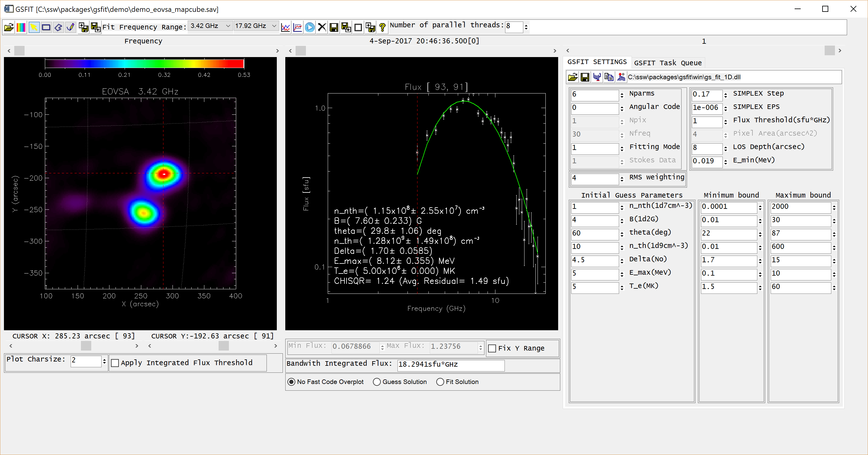Viewport: 868px width, 455px height.
Task: Open the color table selector icon
Action: [x=21, y=27]
